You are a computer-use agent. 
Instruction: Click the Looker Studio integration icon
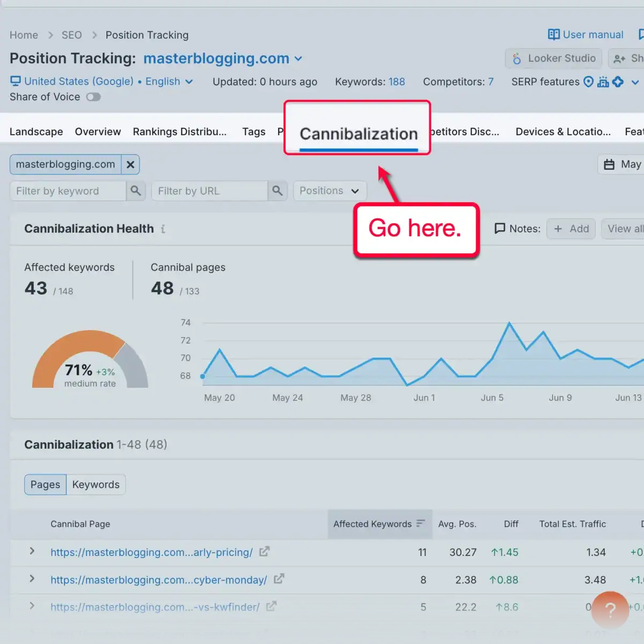point(517,58)
